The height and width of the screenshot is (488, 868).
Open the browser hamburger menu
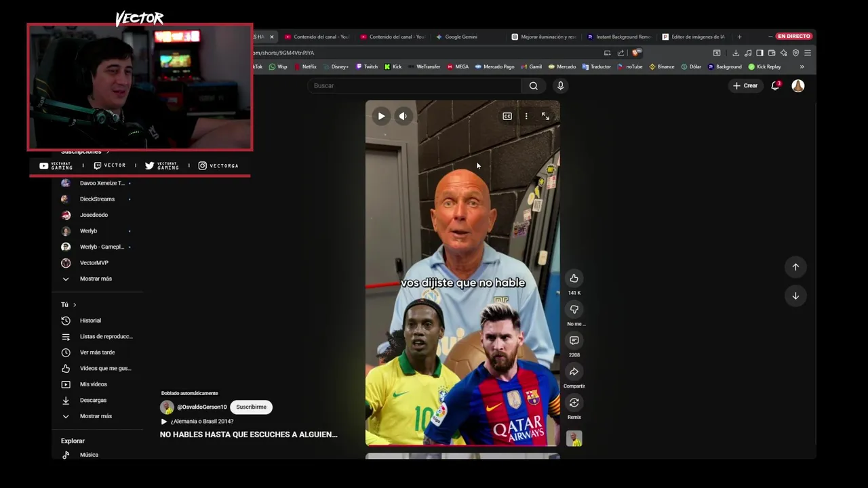click(808, 53)
